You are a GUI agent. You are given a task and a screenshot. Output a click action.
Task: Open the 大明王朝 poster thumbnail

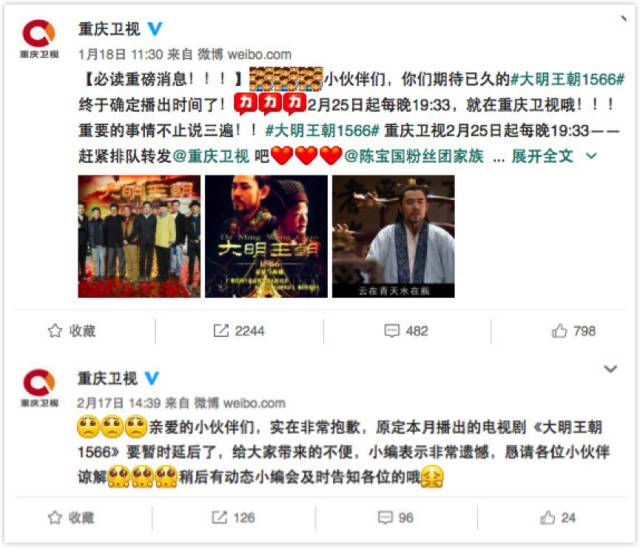click(x=266, y=236)
